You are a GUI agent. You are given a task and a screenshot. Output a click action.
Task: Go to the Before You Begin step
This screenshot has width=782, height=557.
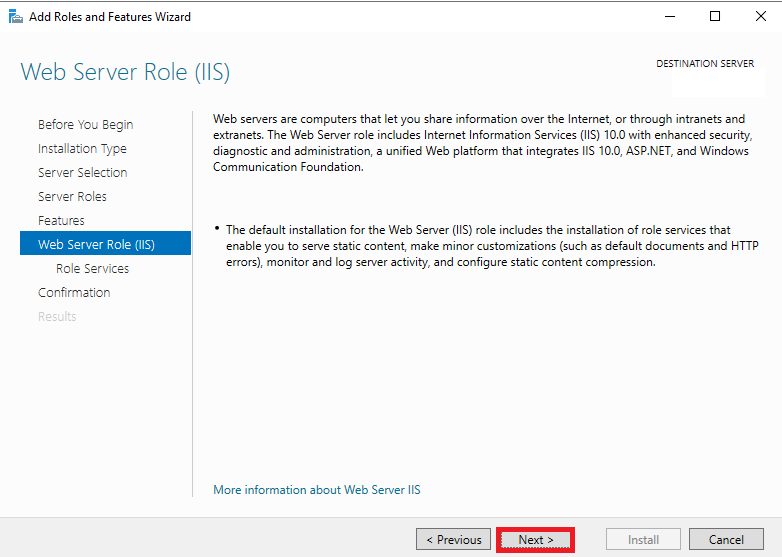(x=85, y=125)
